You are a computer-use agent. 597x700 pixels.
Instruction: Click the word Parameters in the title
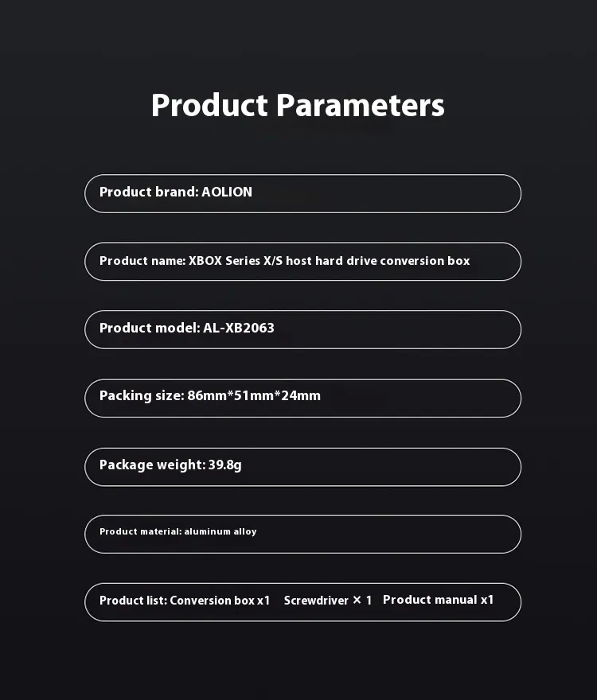[x=361, y=106]
